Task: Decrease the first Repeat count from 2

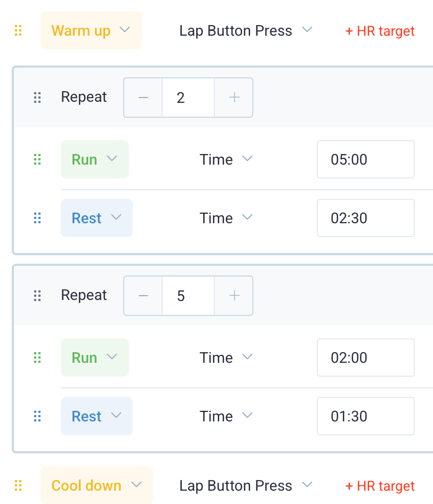Action: 143,97
